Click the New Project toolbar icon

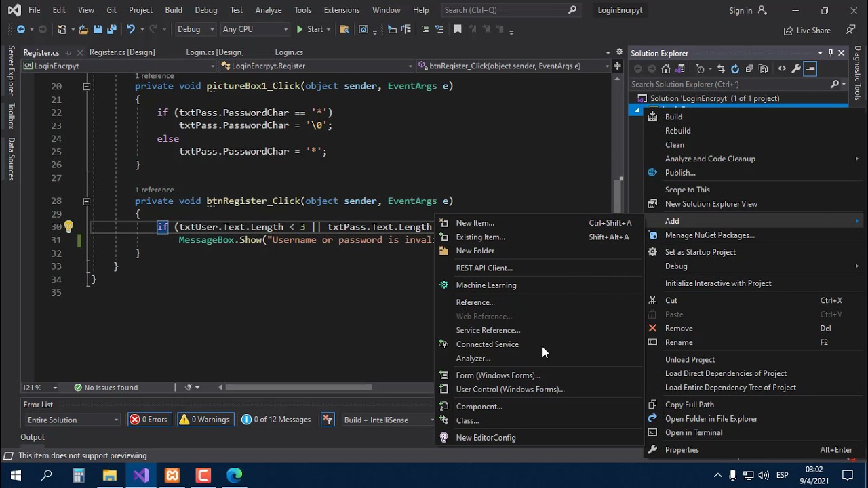(62, 29)
